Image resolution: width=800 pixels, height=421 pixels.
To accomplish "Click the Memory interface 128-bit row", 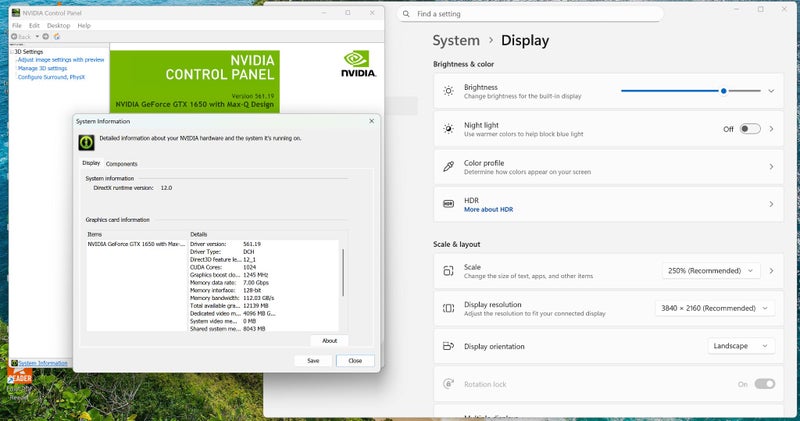I will (x=225, y=290).
